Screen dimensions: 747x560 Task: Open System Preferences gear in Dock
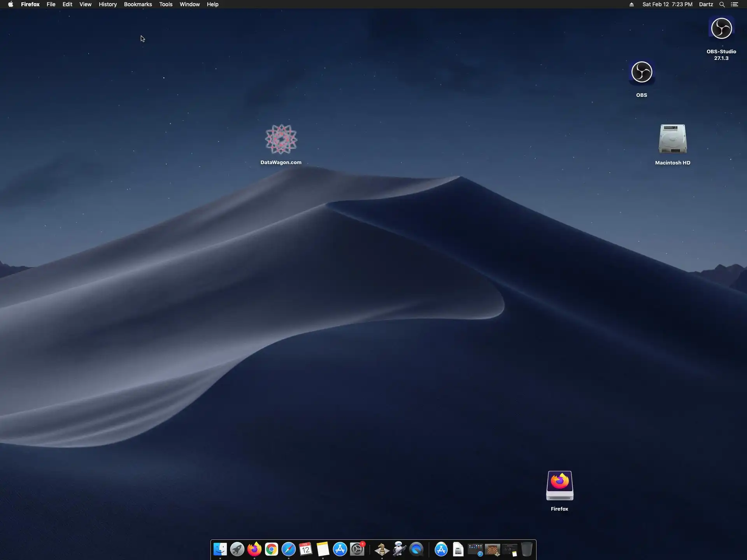(x=357, y=549)
